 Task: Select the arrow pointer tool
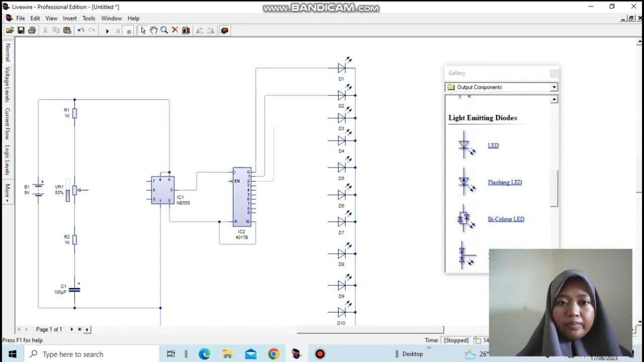[x=143, y=31]
